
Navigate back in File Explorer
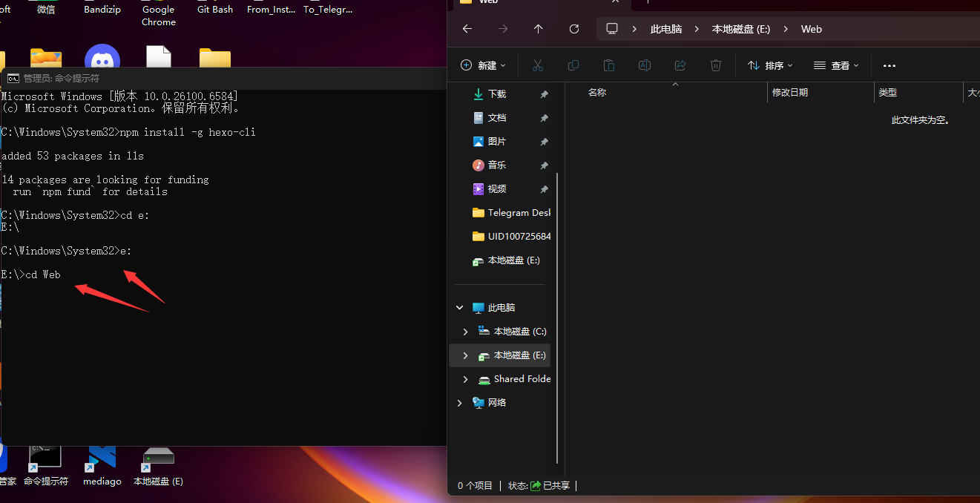point(467,29)
